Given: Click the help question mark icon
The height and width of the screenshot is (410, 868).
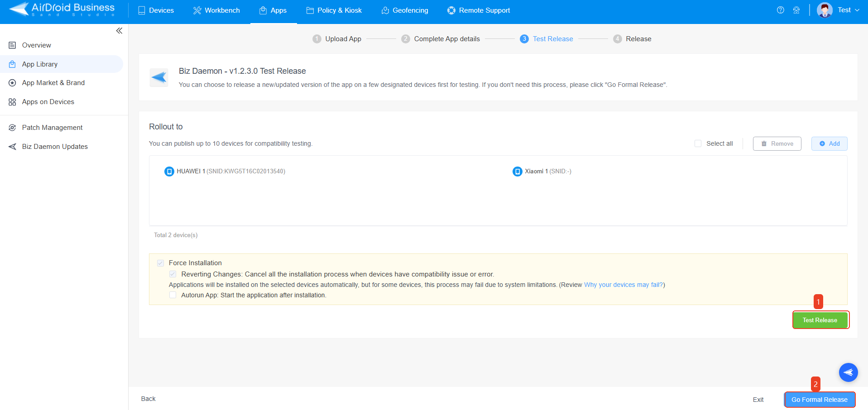Looking at the screenshot, I should coord(780,10).
